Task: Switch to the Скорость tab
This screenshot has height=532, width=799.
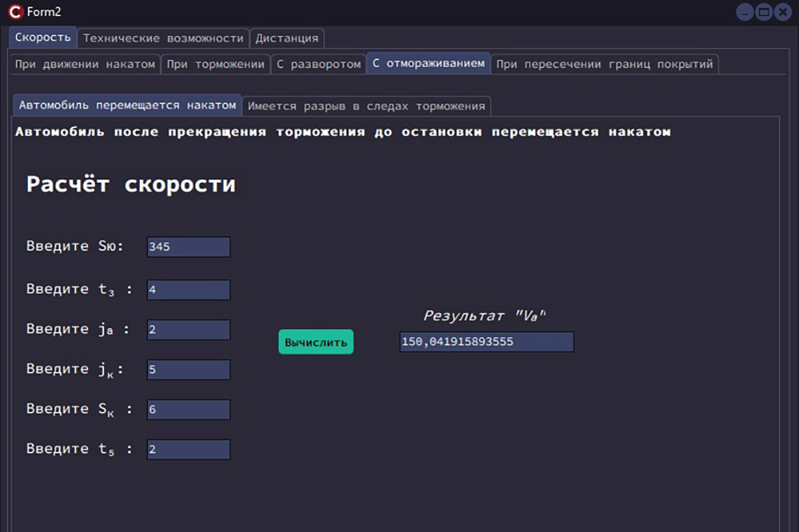Action: pos(43,38)
